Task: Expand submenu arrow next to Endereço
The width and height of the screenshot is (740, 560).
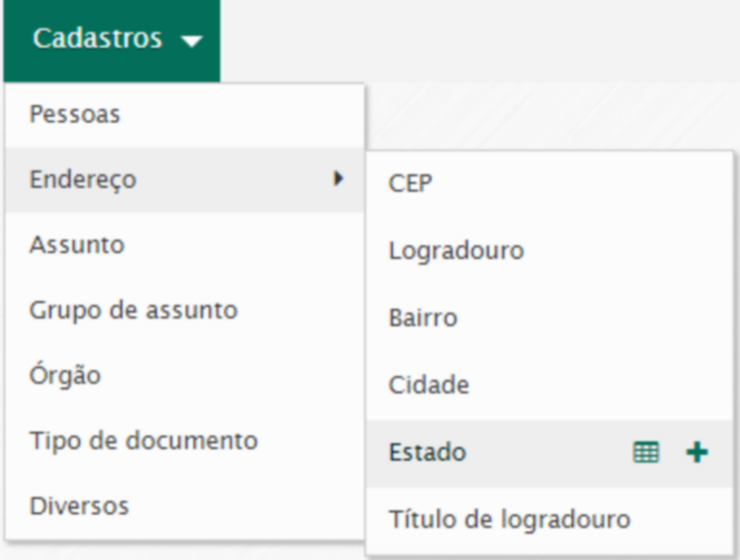Action: [x=337, y=178]
